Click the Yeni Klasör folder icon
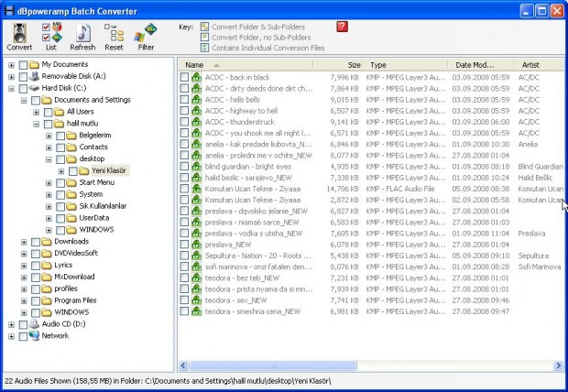 point(84,170)
